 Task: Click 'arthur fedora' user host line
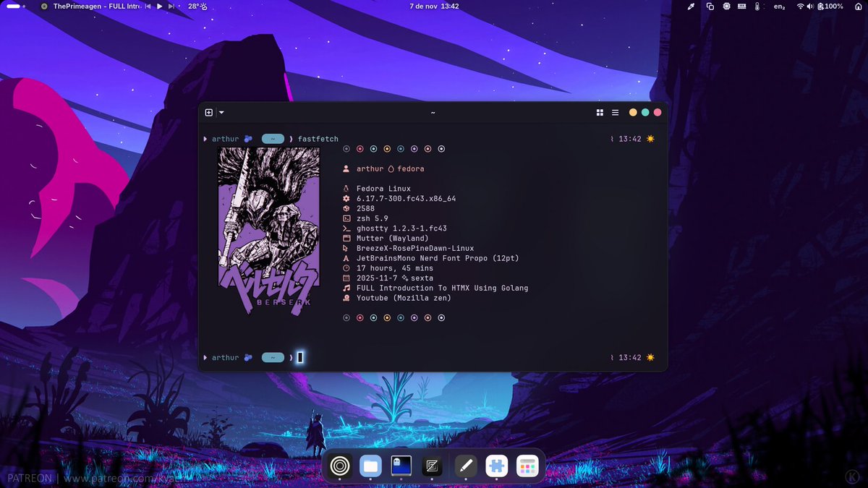(x=391, y=168)
